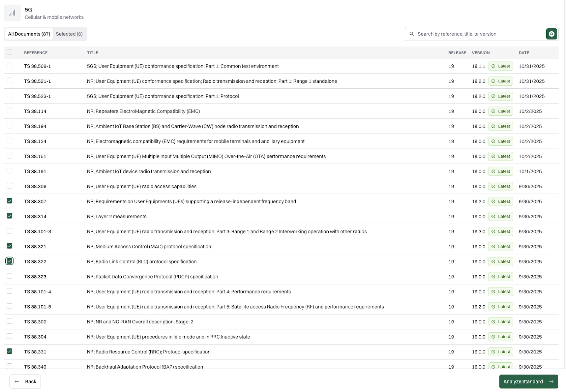Click the Latest badge for TS 38.300

coord(501,322)
